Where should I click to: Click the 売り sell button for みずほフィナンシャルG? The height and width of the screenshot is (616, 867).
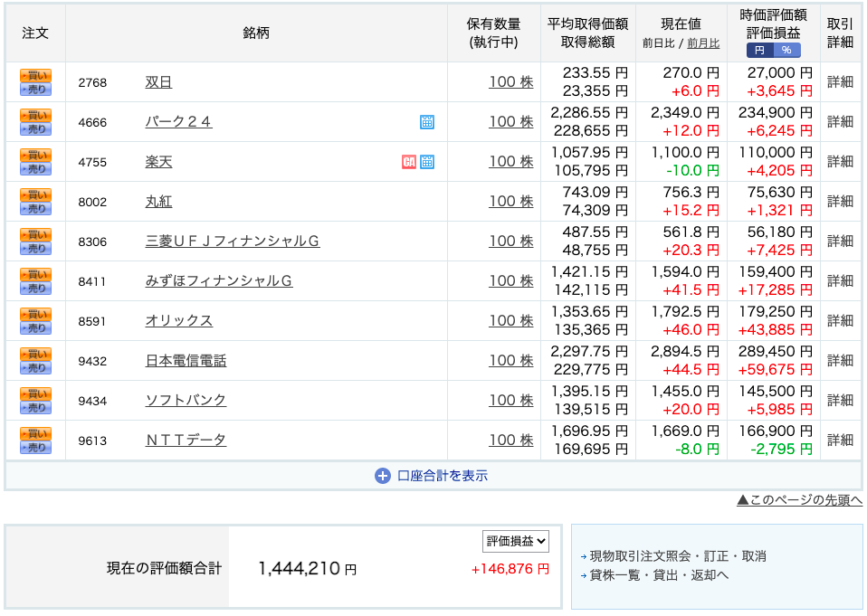[x=35, y=288]
